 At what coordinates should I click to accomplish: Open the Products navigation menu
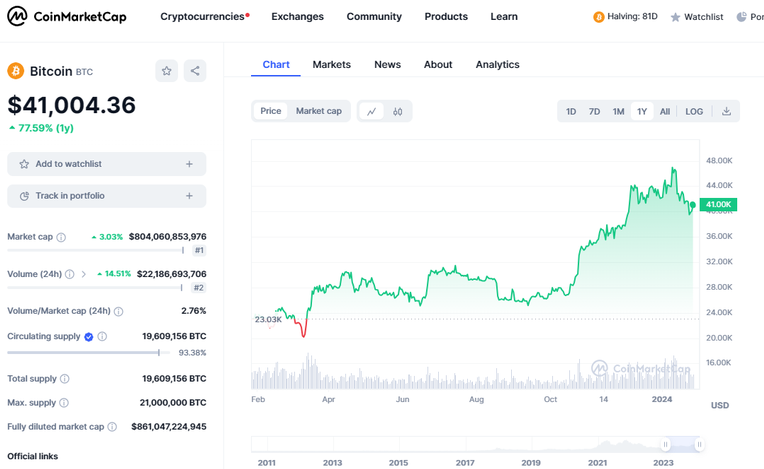[x=446, y=17]
